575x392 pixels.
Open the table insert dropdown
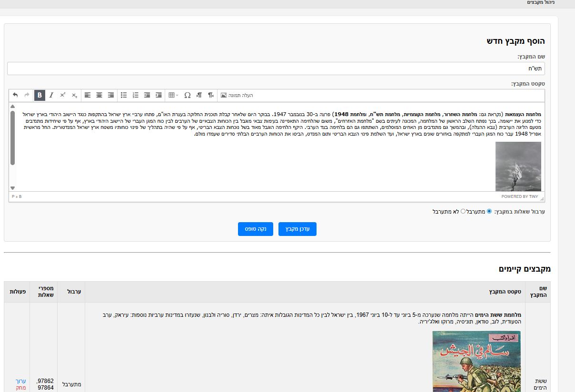(173, 95)
